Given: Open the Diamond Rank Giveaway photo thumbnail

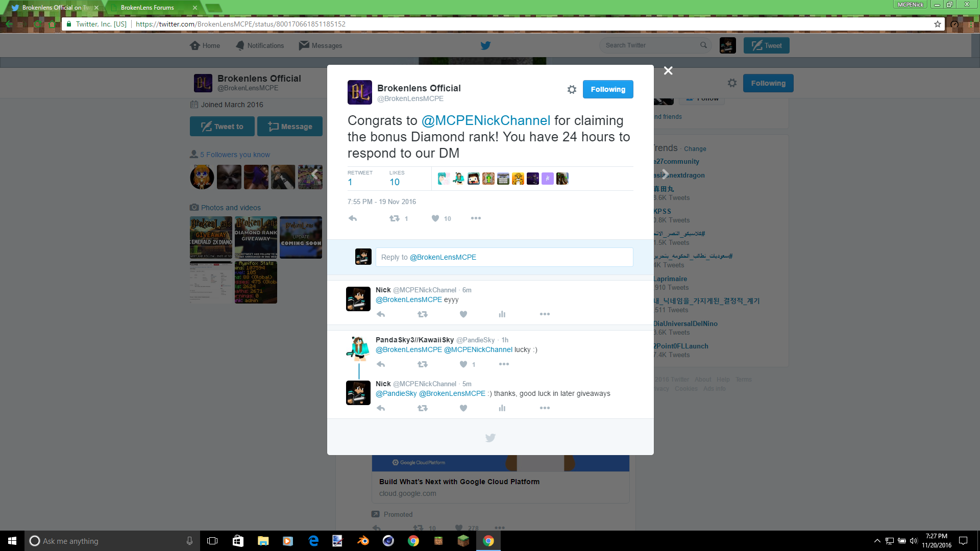Looking at the screenshot, I should [x=256, y=237].
